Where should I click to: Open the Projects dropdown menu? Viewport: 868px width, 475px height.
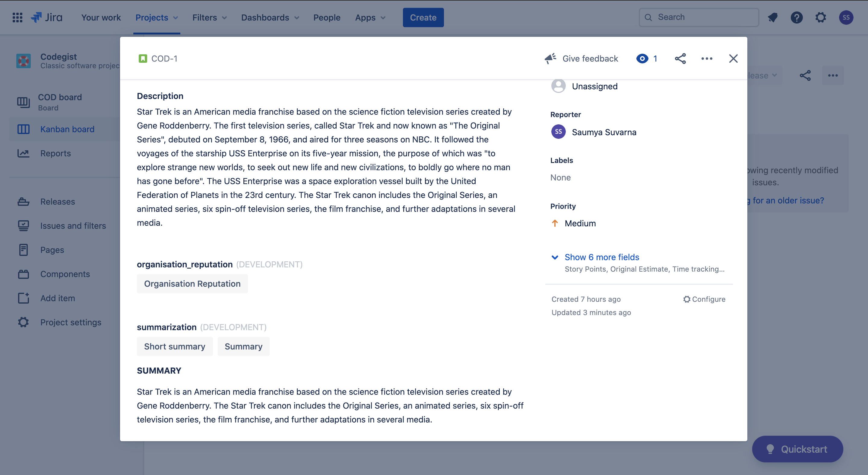pos(156,17)
